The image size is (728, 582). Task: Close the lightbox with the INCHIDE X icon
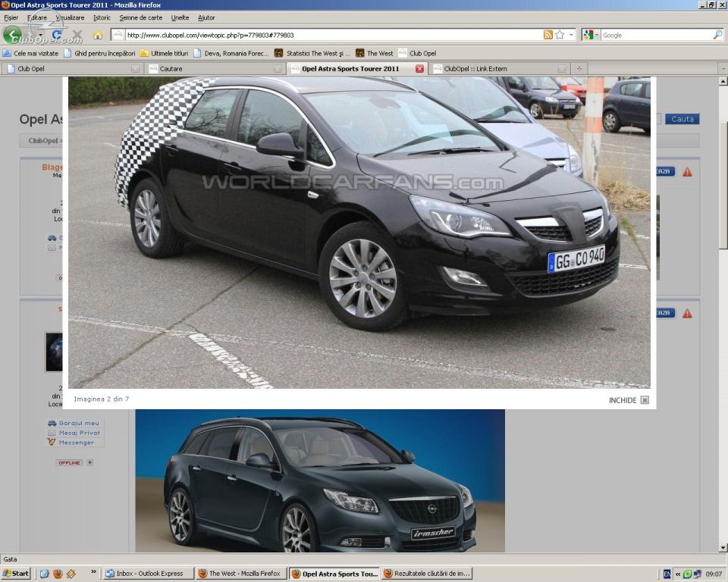click(645, 400)
